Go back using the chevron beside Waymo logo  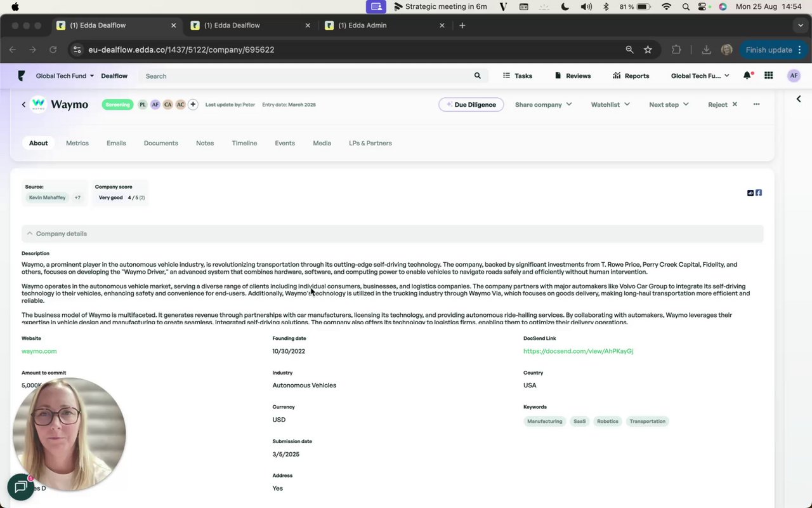pyautogui.click(x=23, y=105)
